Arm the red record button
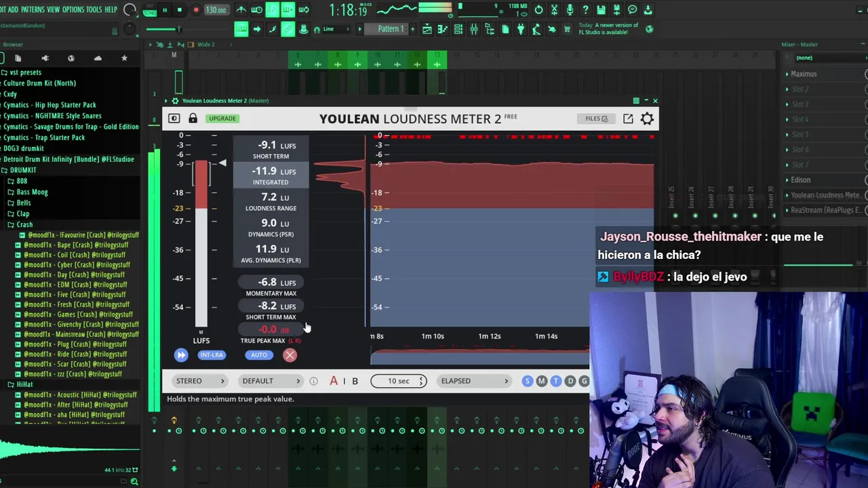 click(196, 10)
